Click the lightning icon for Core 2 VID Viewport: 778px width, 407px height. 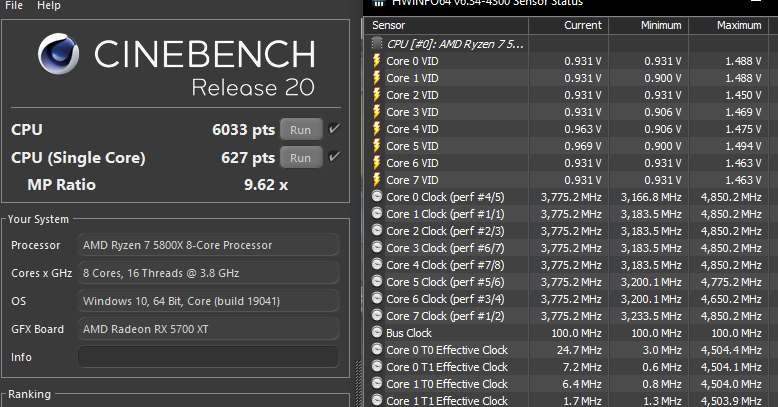coord(377,95)
